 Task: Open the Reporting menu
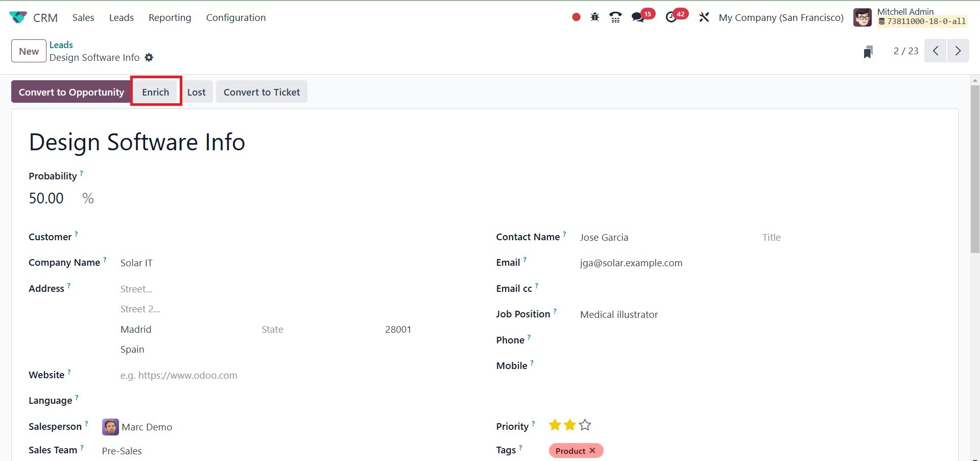[x=170, y=17]
